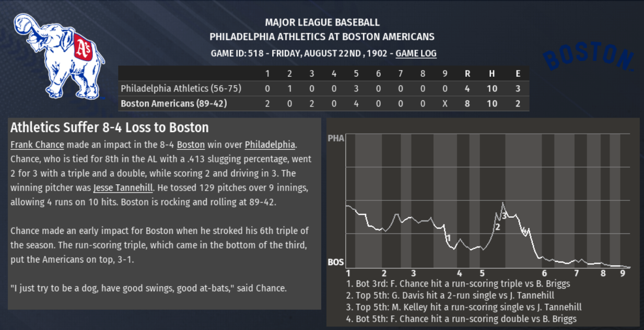This screenshot has height=330, width=644.
Task: Open the Game Log link
Action: (x=416, y=53)
